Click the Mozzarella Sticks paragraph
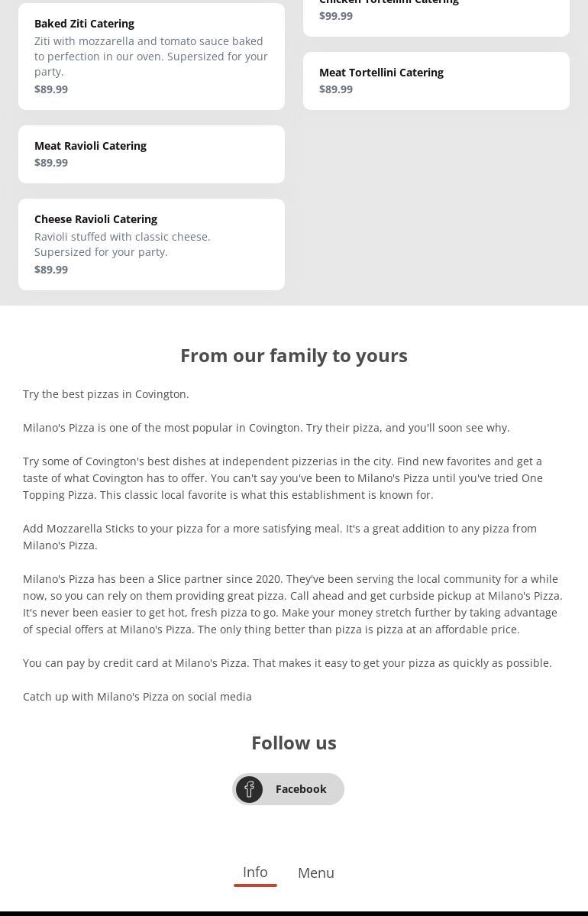Viewport: 588px width, 916px height. tap(279, 536)
